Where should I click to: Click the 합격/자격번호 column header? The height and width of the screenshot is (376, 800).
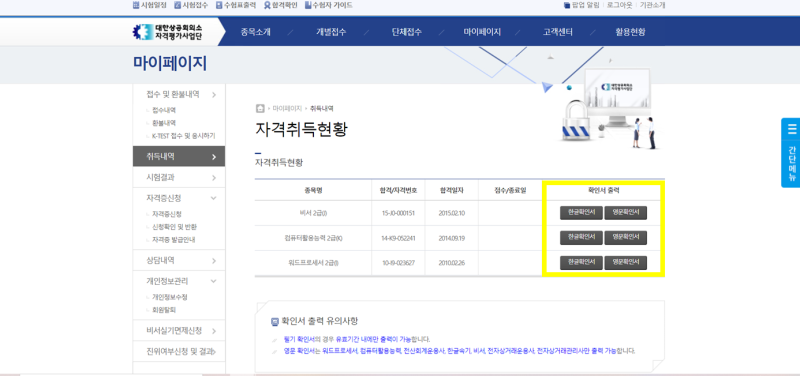398,190
